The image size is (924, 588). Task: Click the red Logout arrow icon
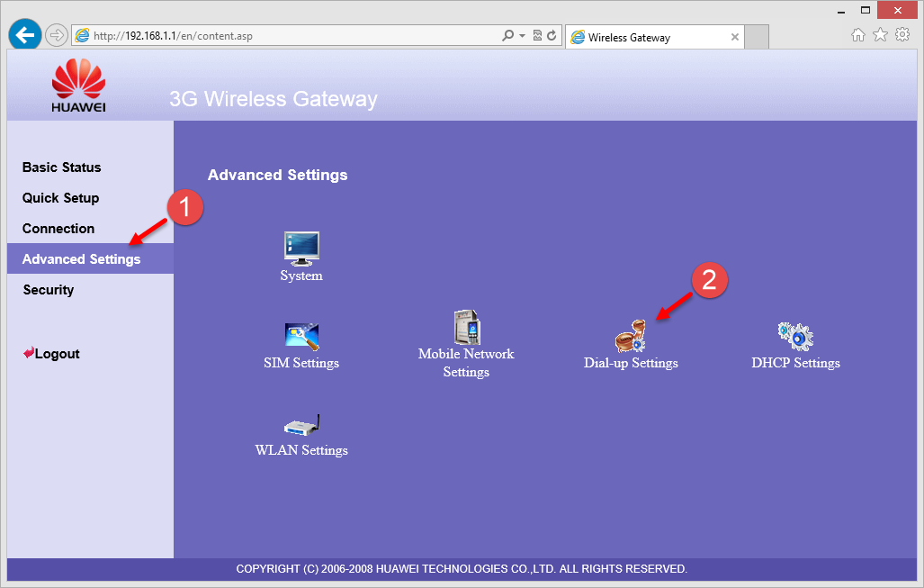tap(28, 353)
